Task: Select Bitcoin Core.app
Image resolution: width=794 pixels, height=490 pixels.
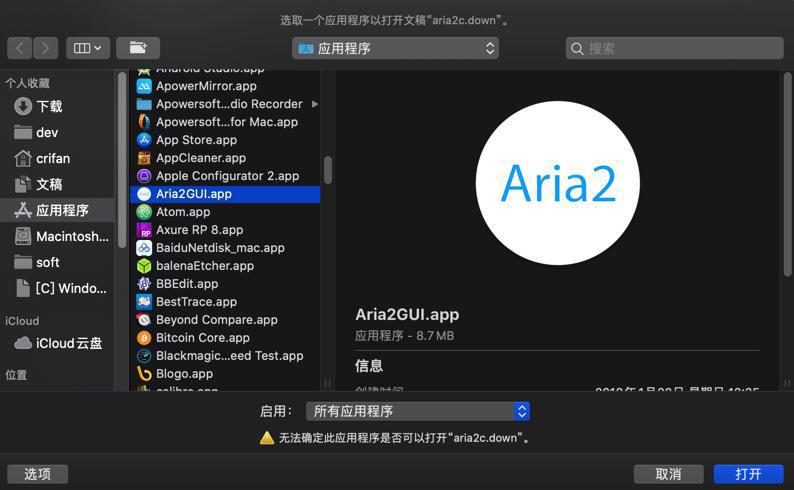Action: coord(225,338)
